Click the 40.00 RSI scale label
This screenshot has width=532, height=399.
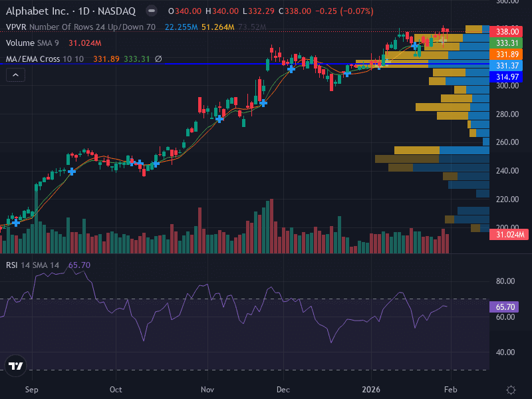pos(505,352)
